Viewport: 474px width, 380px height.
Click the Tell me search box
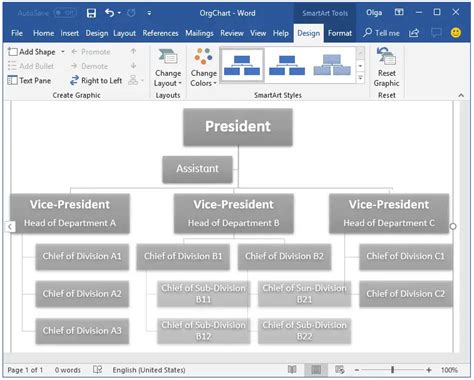(x=381, y=33)
